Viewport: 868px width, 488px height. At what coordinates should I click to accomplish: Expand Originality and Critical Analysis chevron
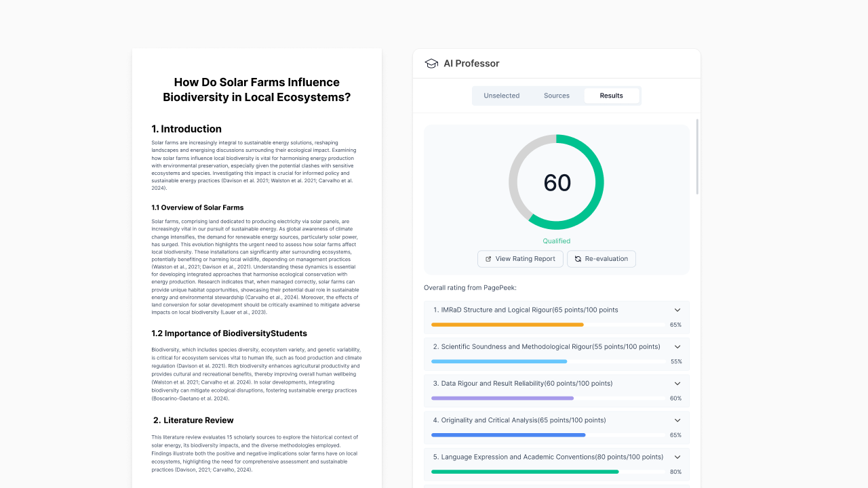pos(677,420)
